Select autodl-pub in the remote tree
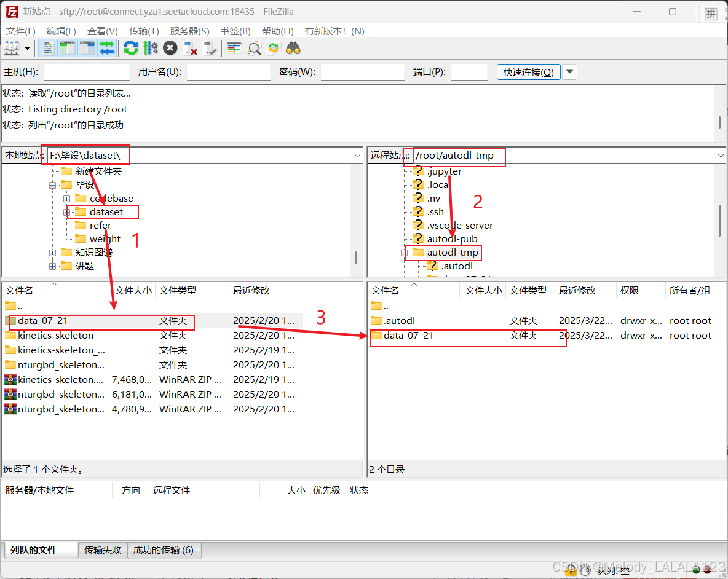Screen dimensions: 728x579 point(452,239)
